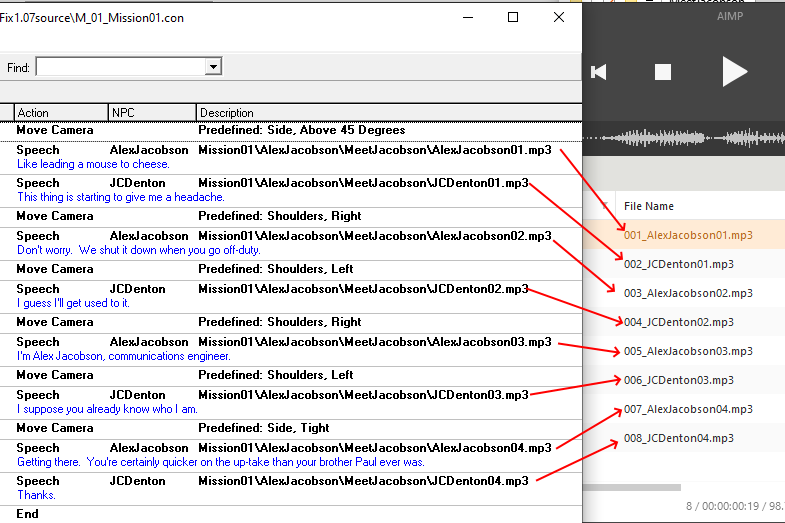Image resolution: width=785 pixels, height=523 pixels.
Task: Click the AIMP previous track button
Action: [599, 72]
